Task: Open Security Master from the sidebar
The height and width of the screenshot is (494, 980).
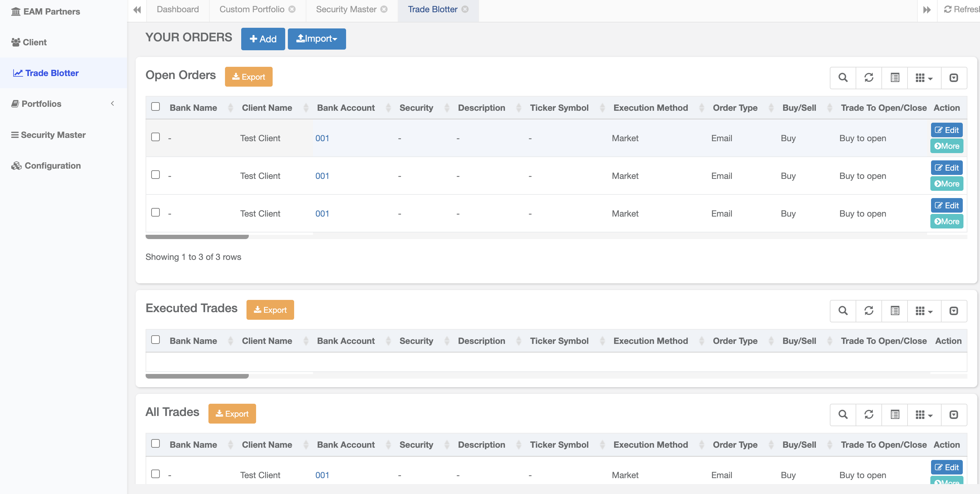Action: [x=53, y=135]
